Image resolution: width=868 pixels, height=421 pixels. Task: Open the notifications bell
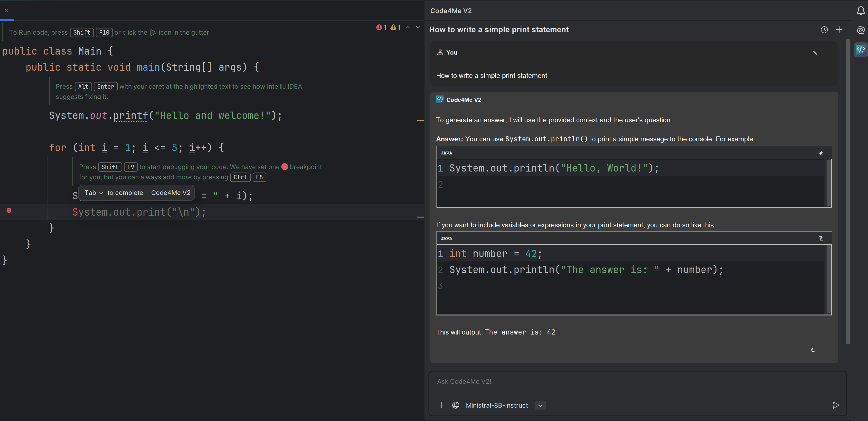pyautogui.click(x=861, y=11)
